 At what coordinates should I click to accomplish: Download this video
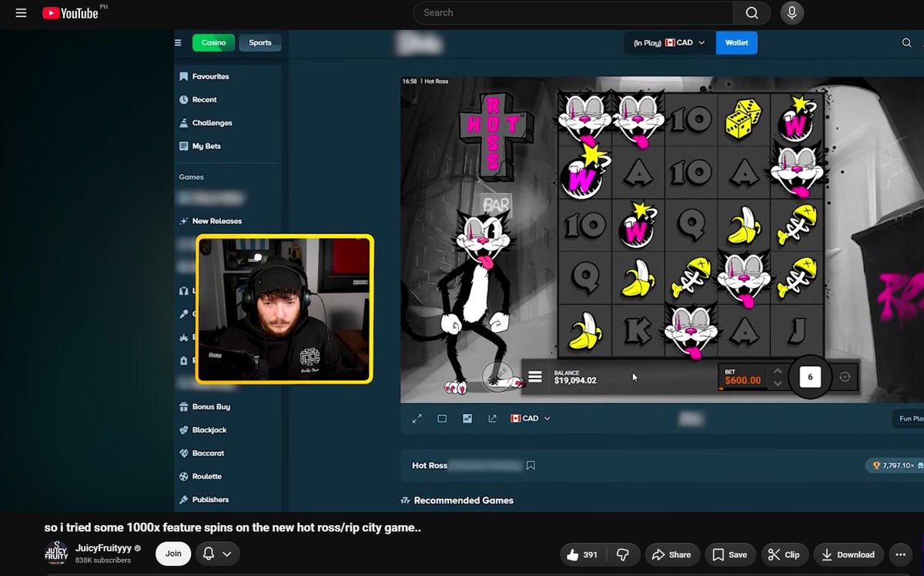(848, 554)
